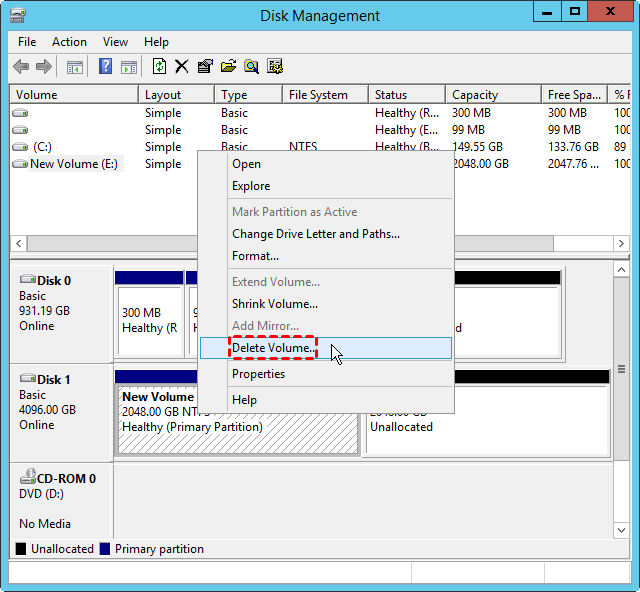Click the Open folder toolbar icon

pyautogui.click(x=229, y=66)
